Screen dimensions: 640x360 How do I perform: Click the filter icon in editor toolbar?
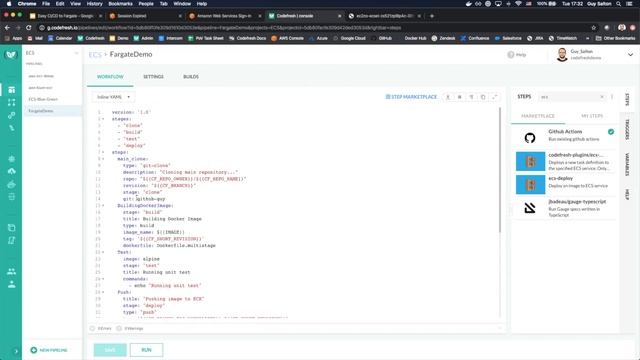[x=471, y=97]
